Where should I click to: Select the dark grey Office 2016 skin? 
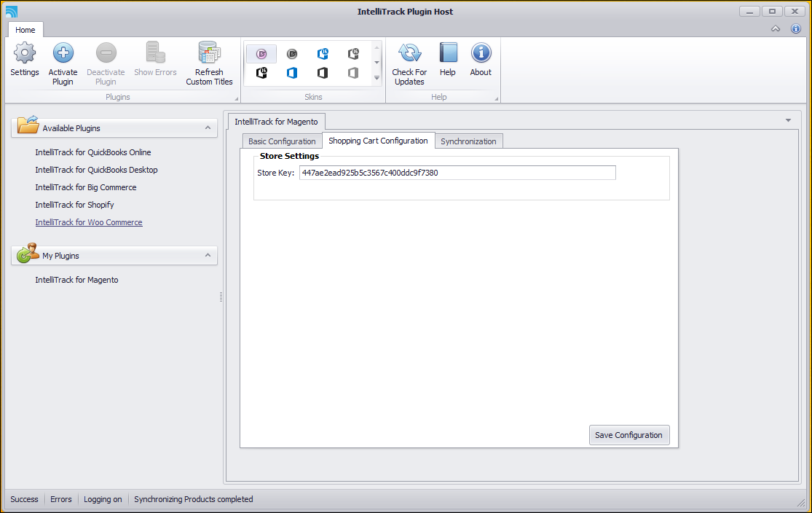coord(353,54)
